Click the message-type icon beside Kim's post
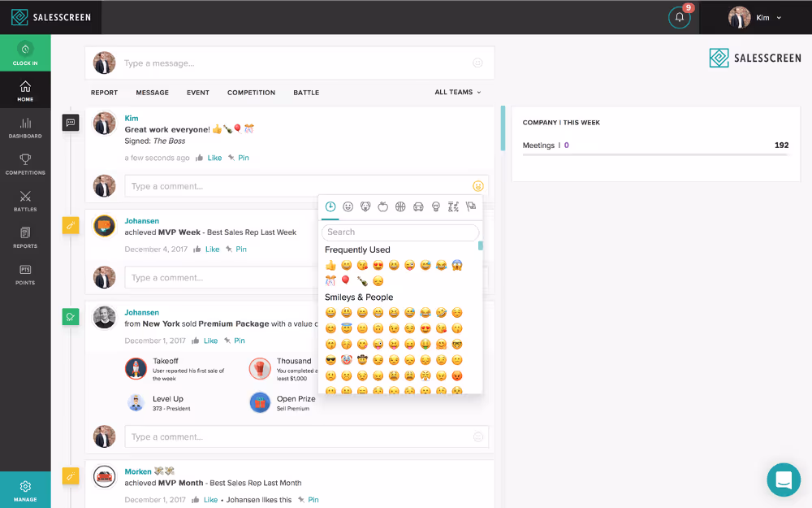The image size is (812, 508). point(71,123)
